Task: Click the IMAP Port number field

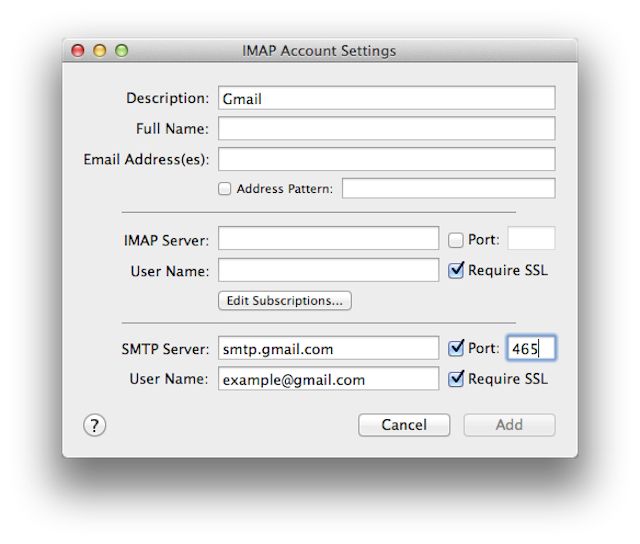Action: 531,238
